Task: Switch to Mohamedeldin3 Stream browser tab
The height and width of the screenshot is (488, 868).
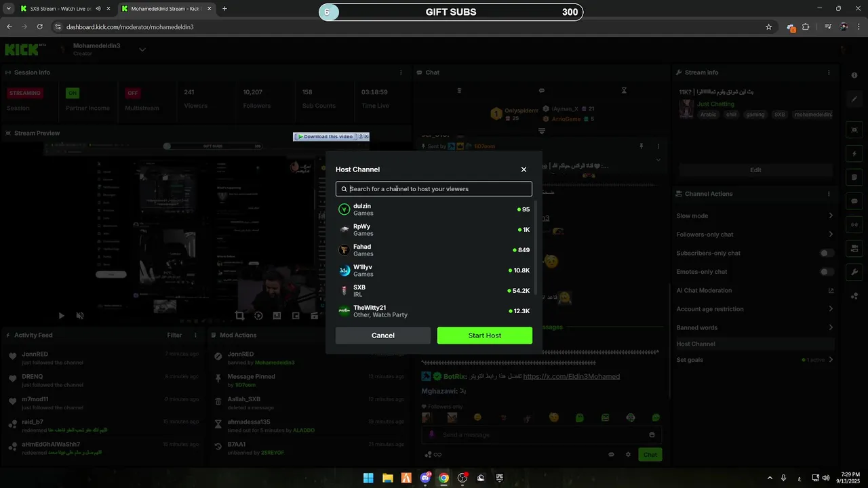Action: click(x=161, y=9)
